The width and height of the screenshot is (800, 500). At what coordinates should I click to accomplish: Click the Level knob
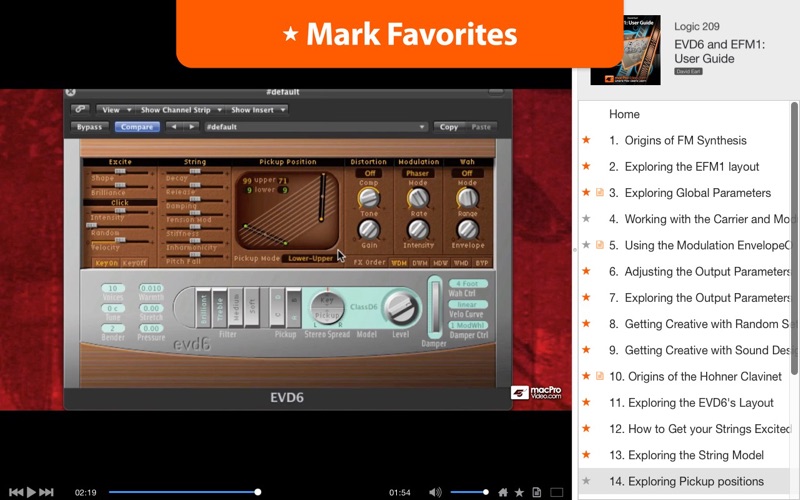tap(401, 308)
